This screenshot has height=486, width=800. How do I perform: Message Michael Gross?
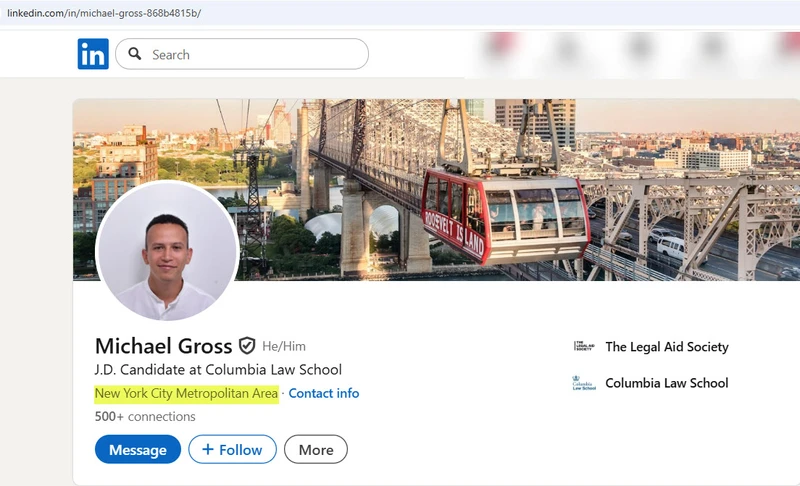[138, 450]
